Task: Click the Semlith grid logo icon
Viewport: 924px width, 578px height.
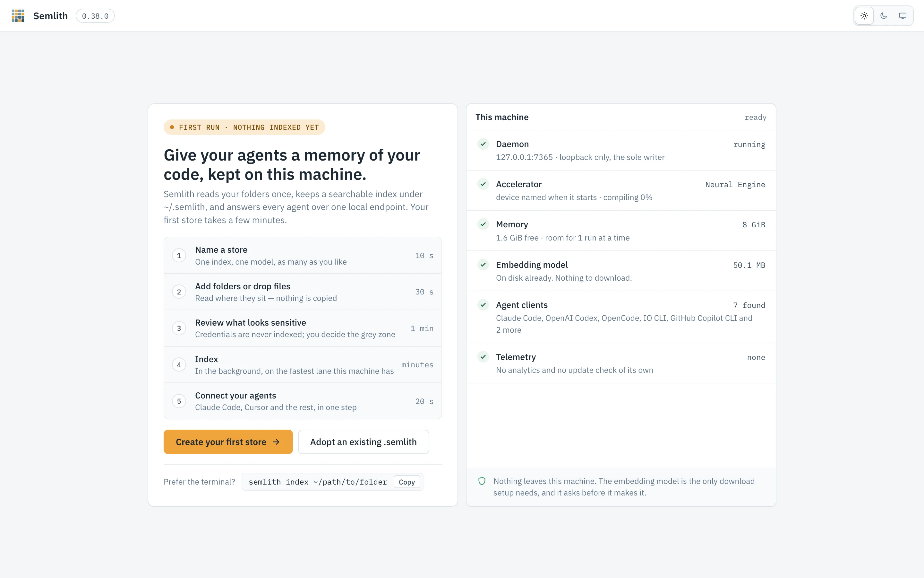Action: (18, 16)
